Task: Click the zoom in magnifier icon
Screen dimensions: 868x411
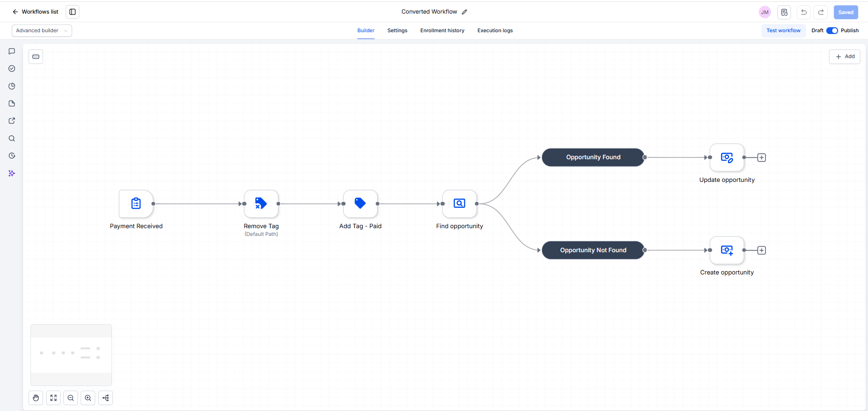Action: pos(88,398)
